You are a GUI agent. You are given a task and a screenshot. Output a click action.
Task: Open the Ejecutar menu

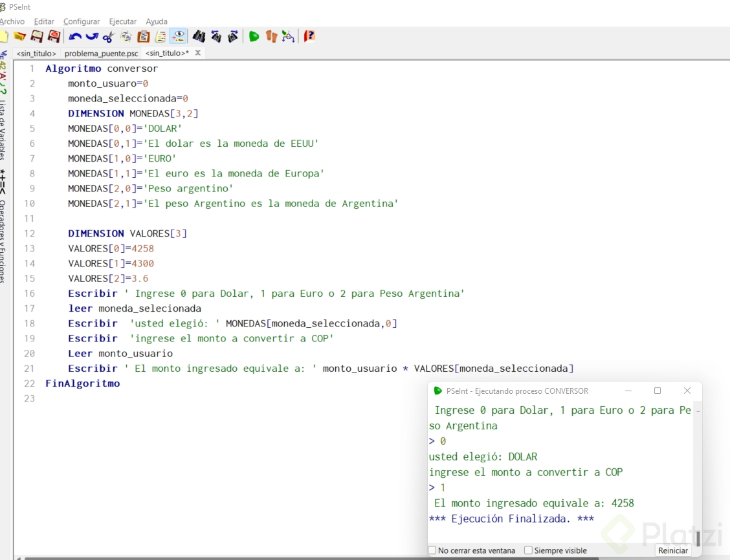click(x=122, y=21)
